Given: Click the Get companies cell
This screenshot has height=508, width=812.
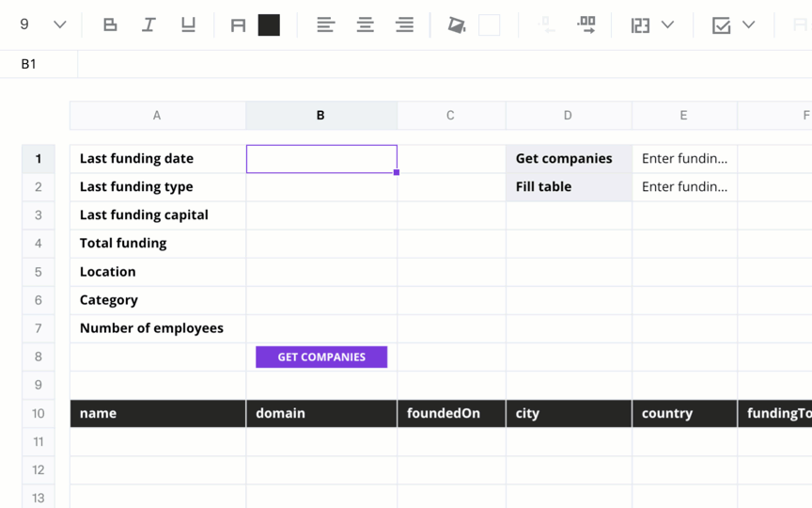Looking at the screenshot, I should coord(569,159).
